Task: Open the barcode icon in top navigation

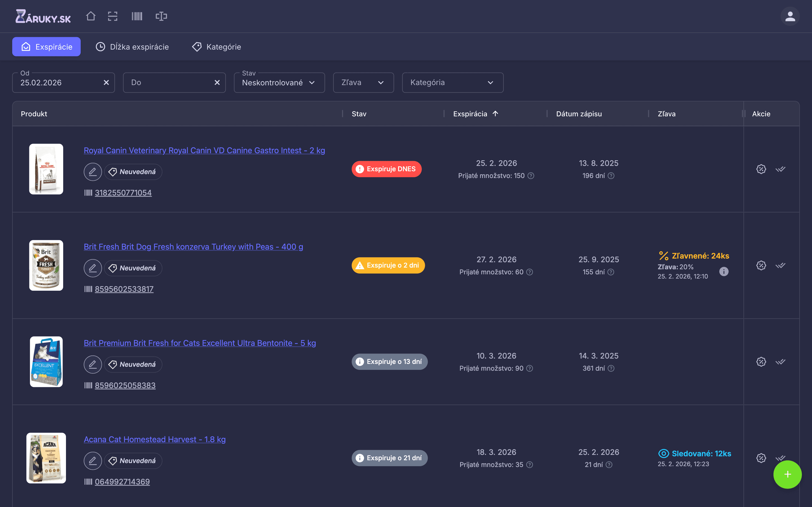Action: click(137, 16)
